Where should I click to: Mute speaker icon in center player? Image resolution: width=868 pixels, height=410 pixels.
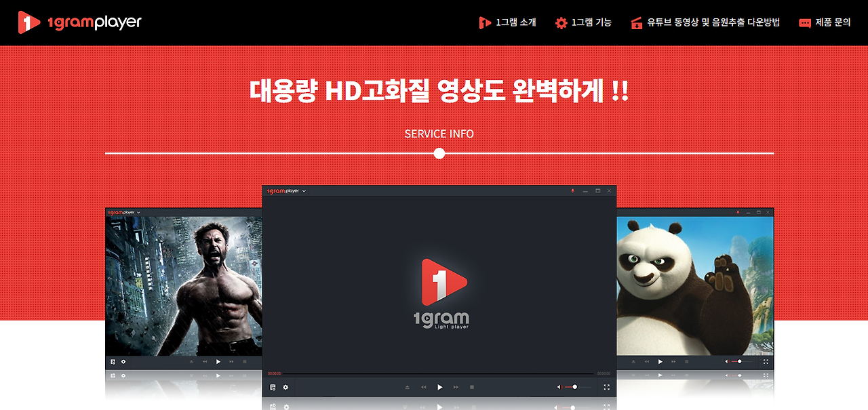(559, 387)
